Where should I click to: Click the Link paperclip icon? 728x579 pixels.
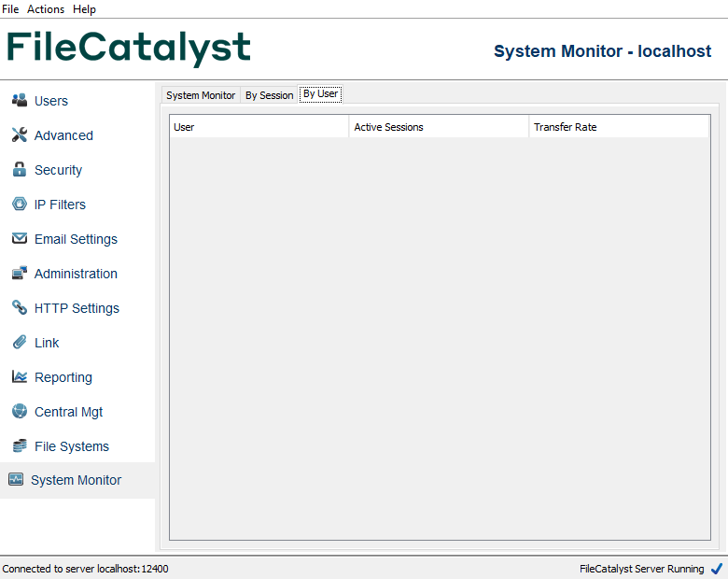point(20,342)
